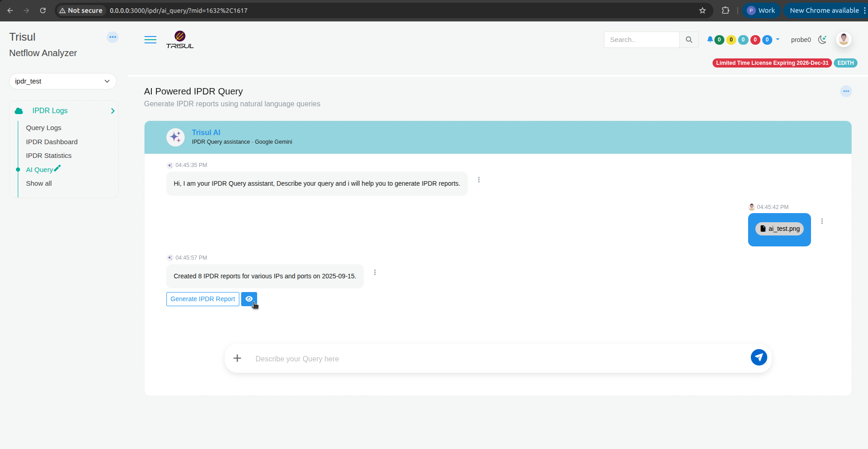Open IPDR Statistics menu item
Viewport: 868px width, 449px height.
click(x=49, y=156)
